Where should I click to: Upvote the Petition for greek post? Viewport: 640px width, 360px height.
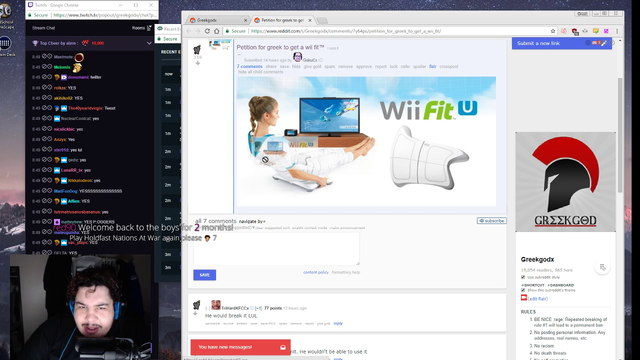[197, 49]
